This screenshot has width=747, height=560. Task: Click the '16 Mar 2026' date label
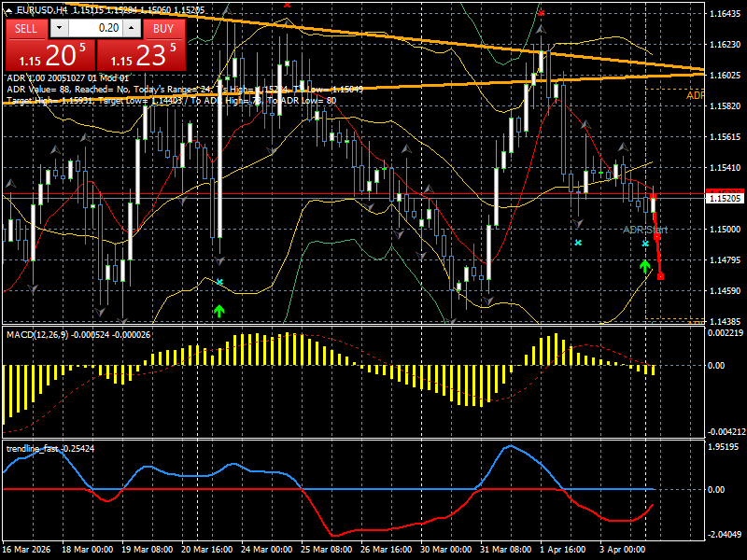(x=26, y=549)
